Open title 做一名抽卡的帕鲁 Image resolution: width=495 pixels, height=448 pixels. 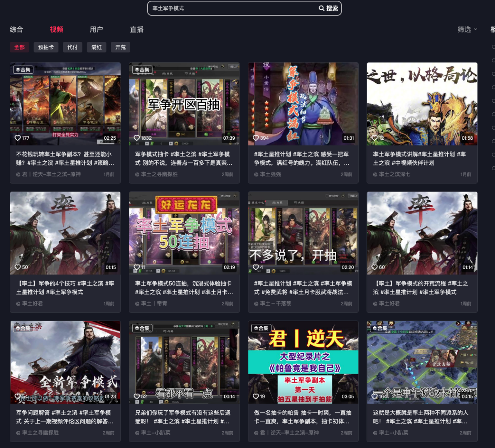pos(303,417)
